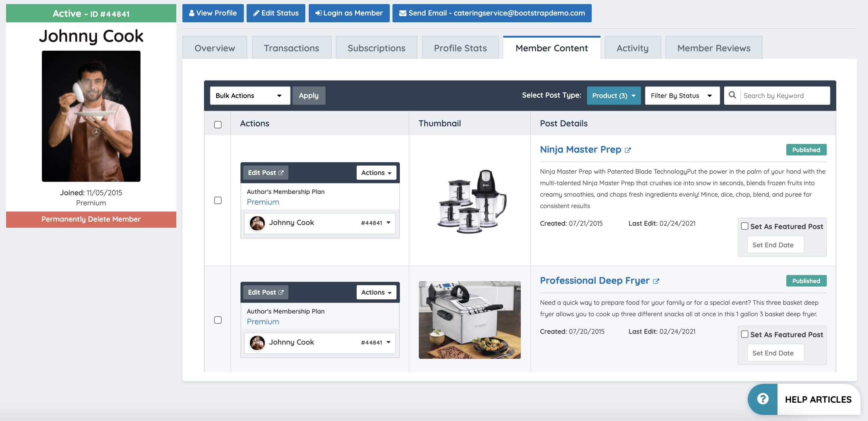Open the Filter By Status dropdown
This screenshot has width=868, height=421.
(682, 96)
